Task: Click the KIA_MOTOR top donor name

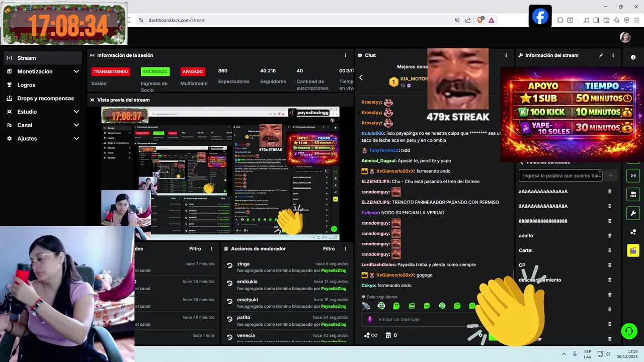Action: (x=414, y=79)
